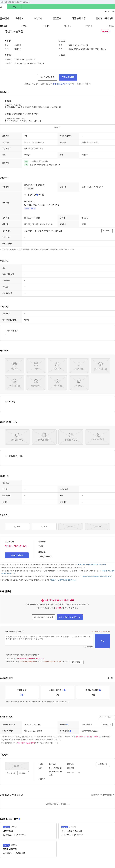
Task: Expand 채용 담당자 정보 열람하기 dropdown
Action: 70,617
